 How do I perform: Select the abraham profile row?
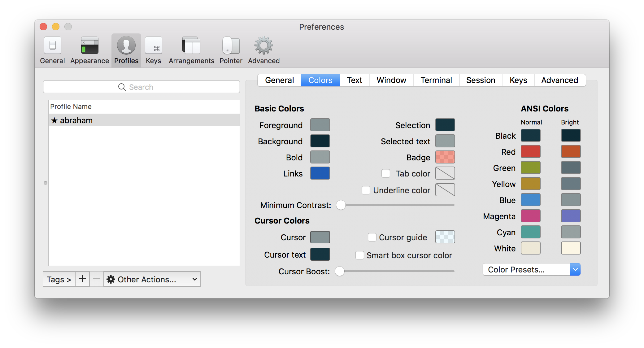(144, 120)
